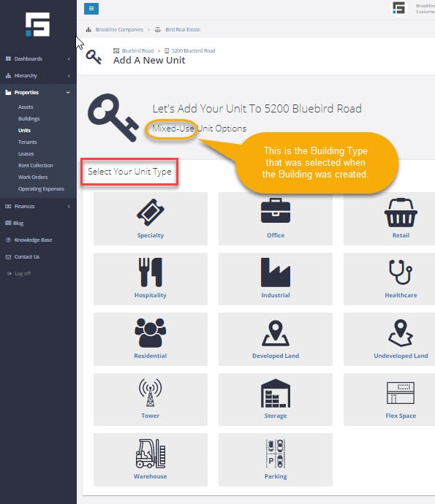This screenshot has height=504, width=435.
Task: Select the Parking lot icon
Action: tap(276, 454)
